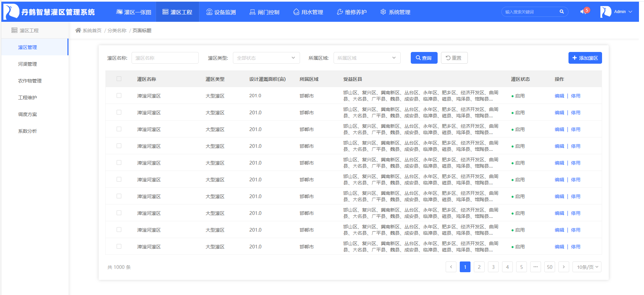Open the 灌区一张图 top menu
Viewport: 644px width, 295px height.
coord(134,12)
